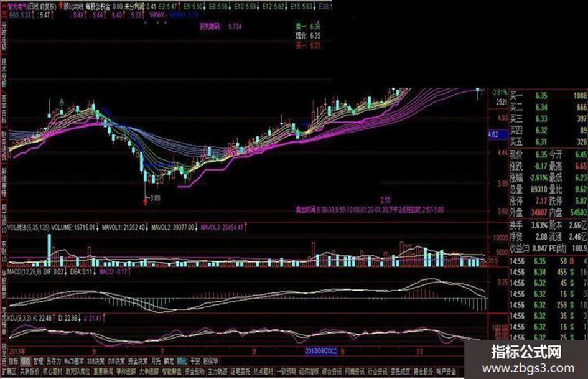Open 帐户资金 in bottom bar
The image size is (588, 379).
tap(446, 372)
